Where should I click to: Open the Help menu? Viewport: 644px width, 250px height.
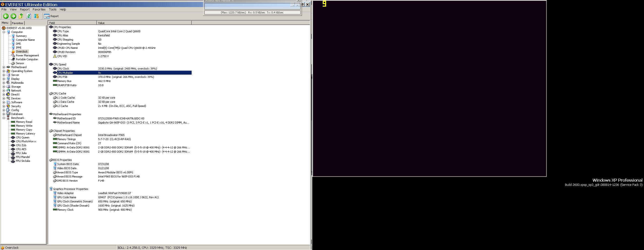point(63,10)
